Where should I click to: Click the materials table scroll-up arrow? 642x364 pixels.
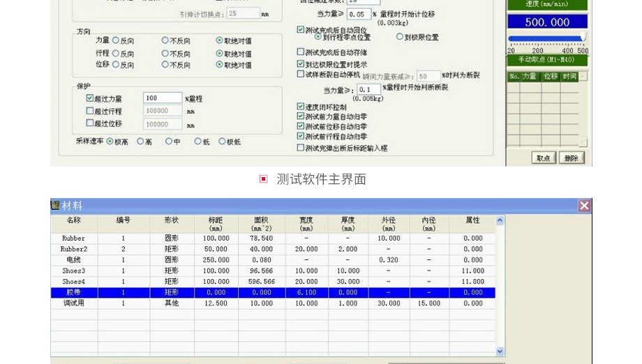pyautogui.click(x=500, y=220)
